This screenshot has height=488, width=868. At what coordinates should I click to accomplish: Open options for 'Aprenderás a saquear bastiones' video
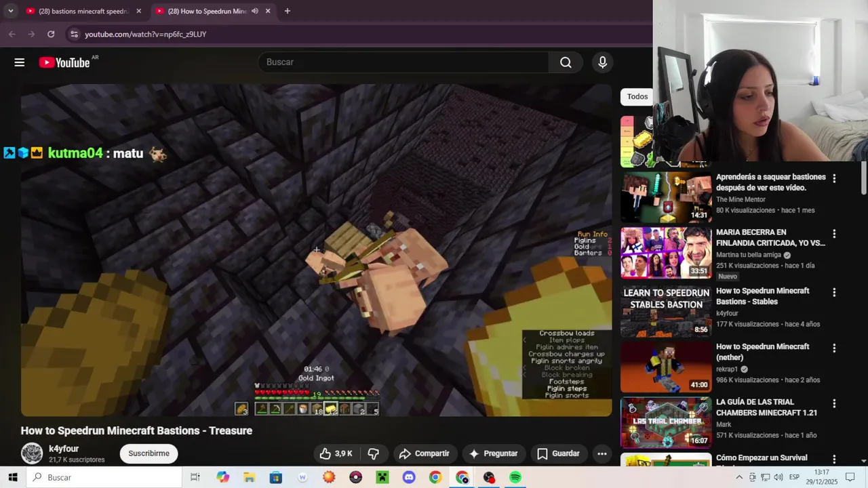coord(834,178)
